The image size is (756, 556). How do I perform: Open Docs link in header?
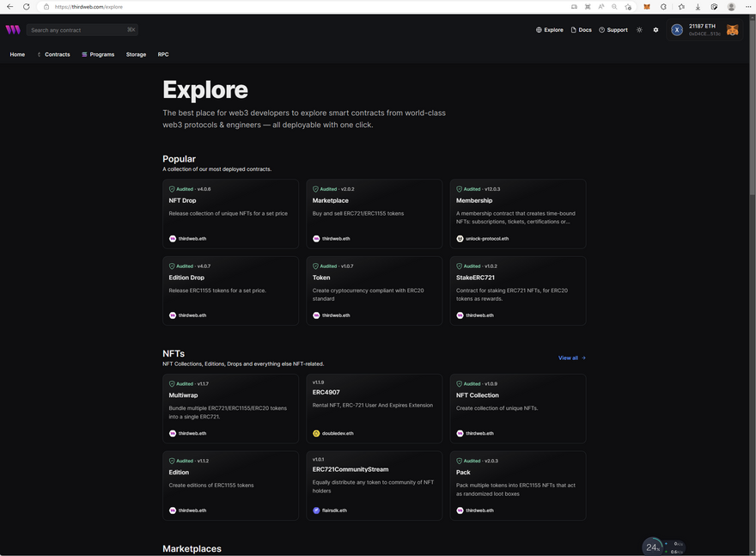[581, 30]
